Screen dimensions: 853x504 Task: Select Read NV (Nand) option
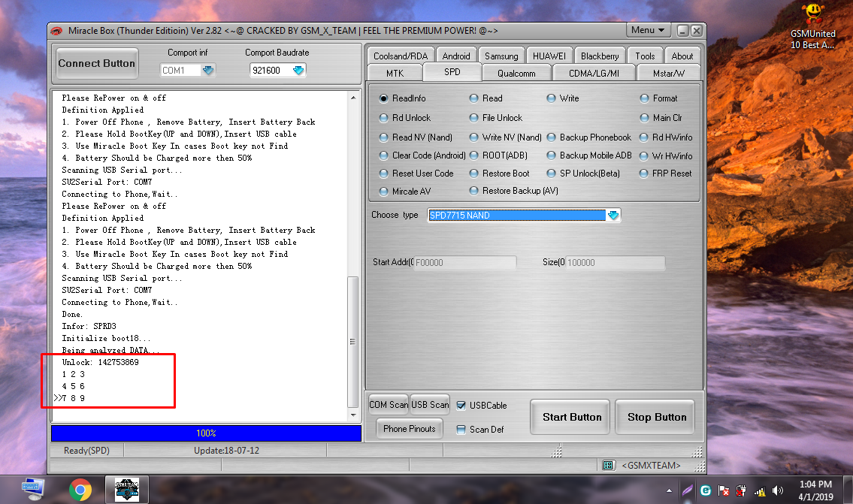(x=383, y=137)
